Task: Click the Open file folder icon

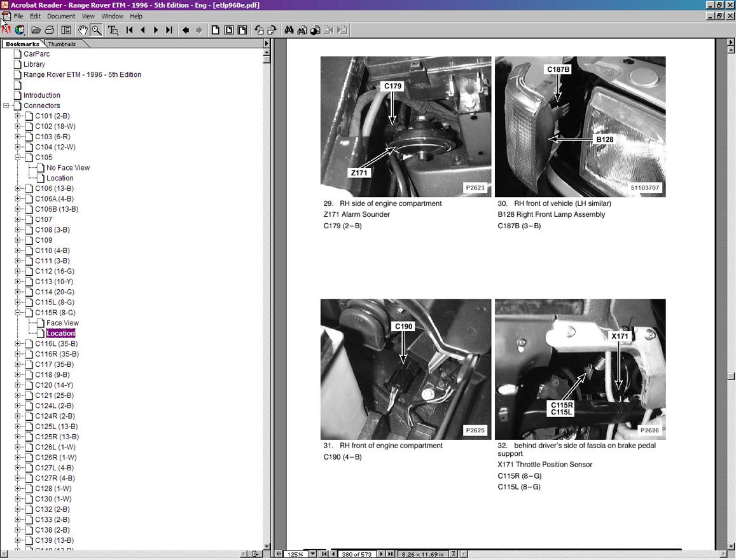Action: point(36,30)
